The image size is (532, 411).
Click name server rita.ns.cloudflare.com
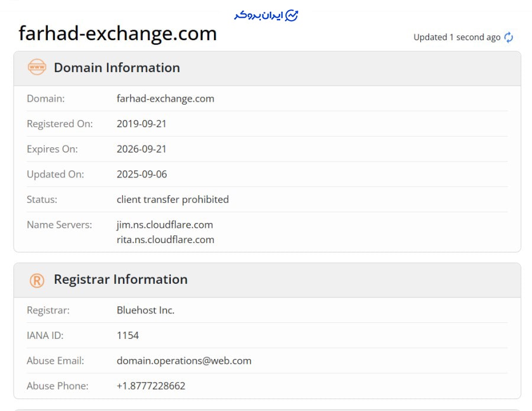[x=166, y=240]
